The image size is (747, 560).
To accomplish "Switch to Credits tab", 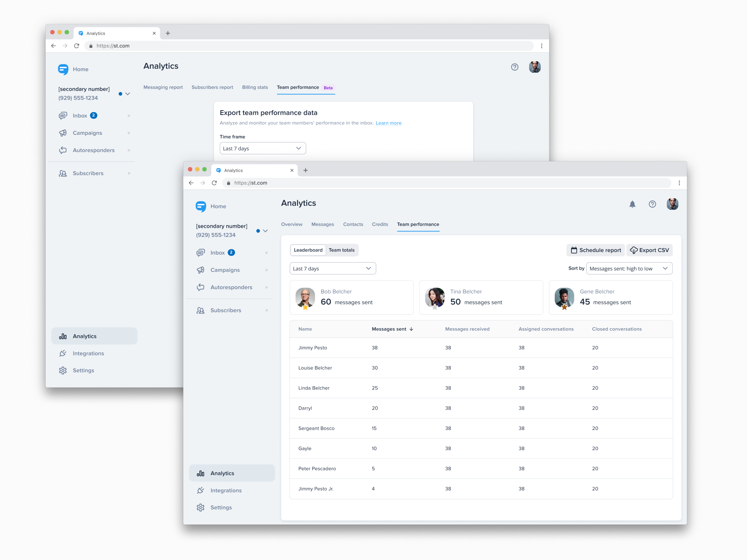I will click(x=380, y=224).
